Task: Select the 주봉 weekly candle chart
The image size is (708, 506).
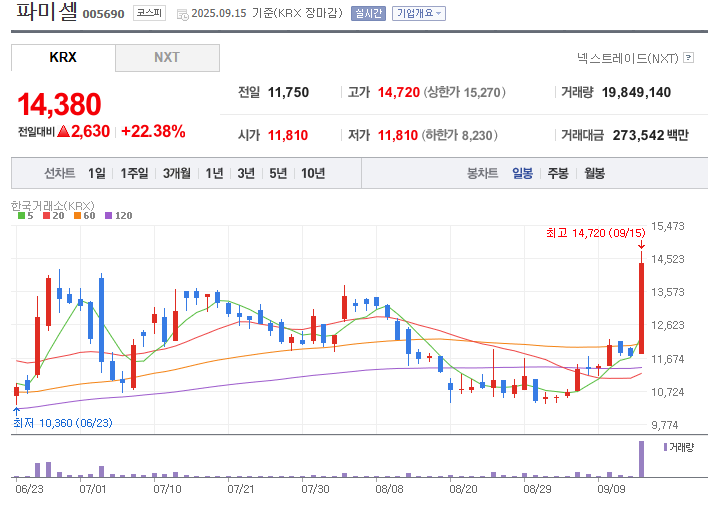Action: [558, 173]
